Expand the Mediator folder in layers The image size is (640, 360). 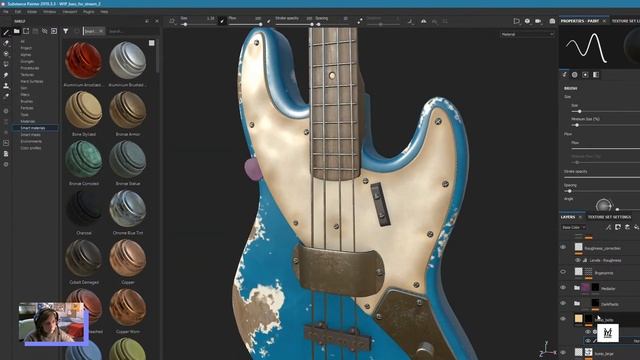pyautogui.click(x=577, y=288)
